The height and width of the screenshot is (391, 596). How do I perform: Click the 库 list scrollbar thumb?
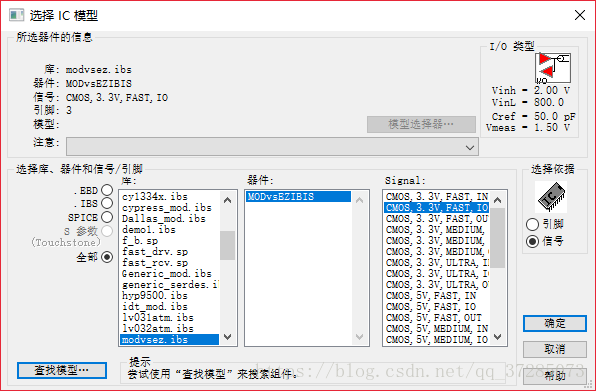coord(227,245)
